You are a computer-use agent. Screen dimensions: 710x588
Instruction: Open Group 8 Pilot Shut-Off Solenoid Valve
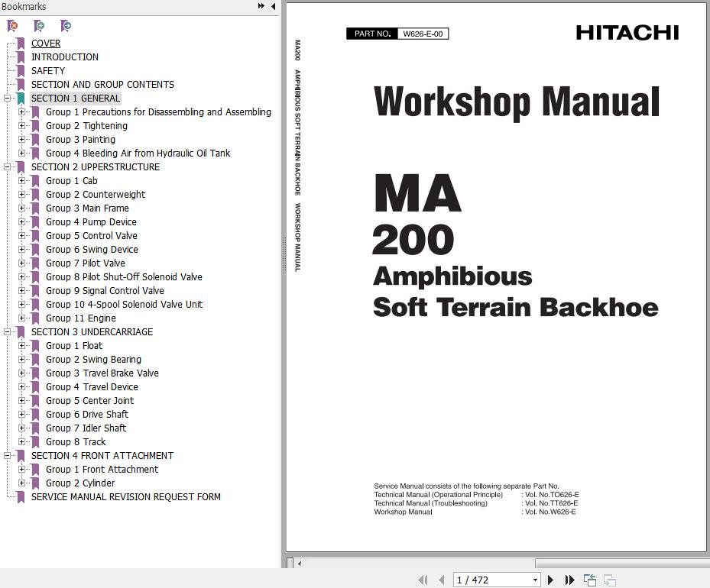click(x=124, y=276)
